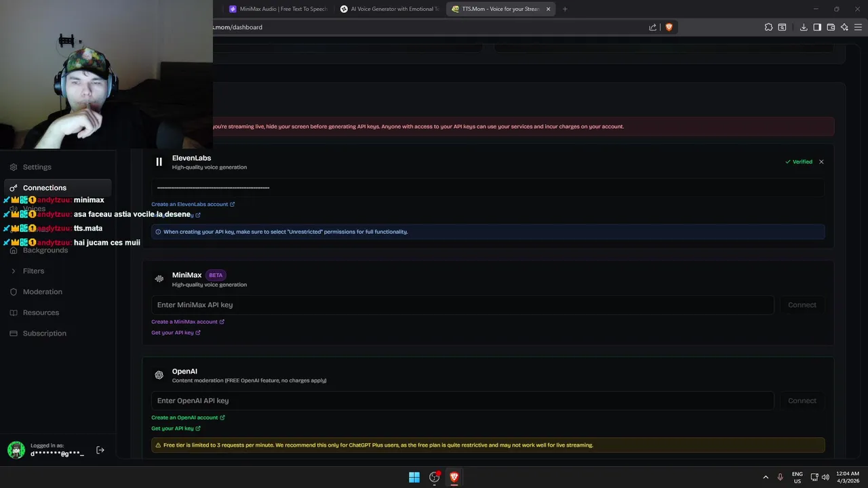Open OpenAI Get your API key link
This screenshot has width=868, height=488.
[x=176, y=428]
